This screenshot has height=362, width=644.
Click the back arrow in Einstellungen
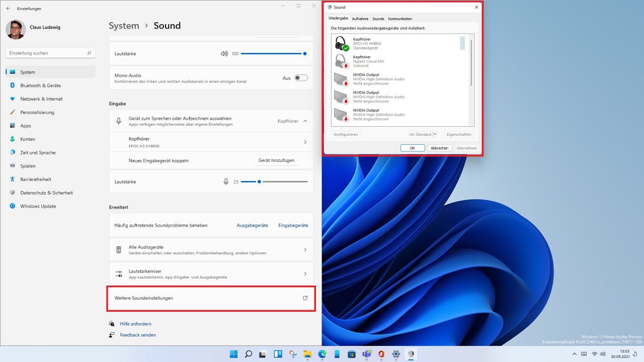coord(8,9)
